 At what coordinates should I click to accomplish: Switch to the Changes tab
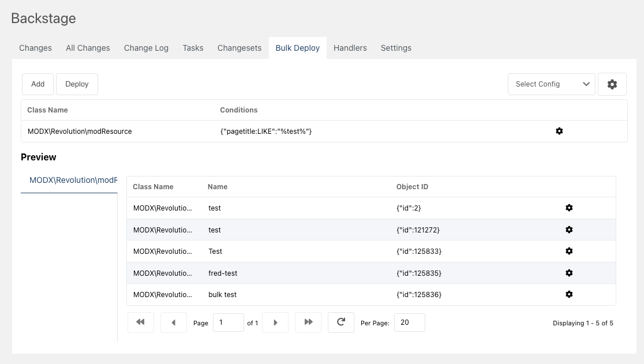coord(35,48)
